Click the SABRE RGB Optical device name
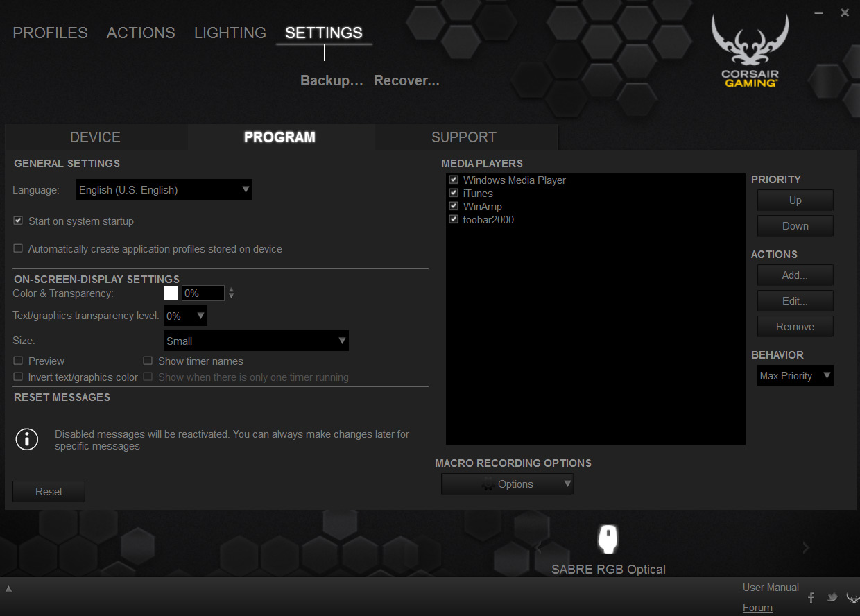860x616 pixels. click(x=608, y=570)
